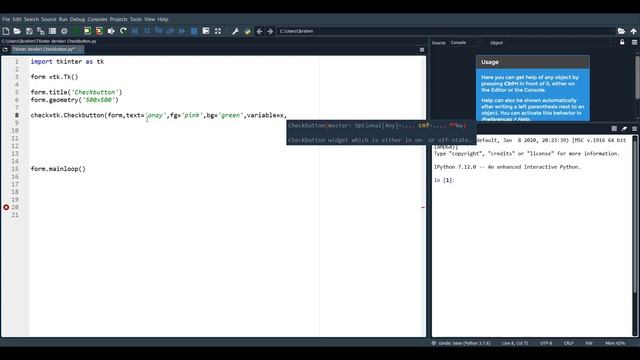This screenshot has width=640, height=360.
Task: Click line 15 form.mainloop() code
Action: (x=58, y=169)
